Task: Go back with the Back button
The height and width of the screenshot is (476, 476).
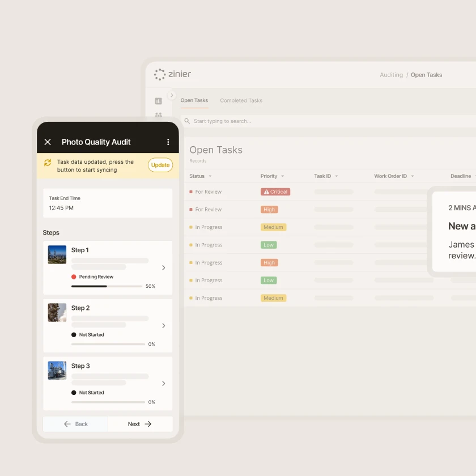Action: [75, 424]
